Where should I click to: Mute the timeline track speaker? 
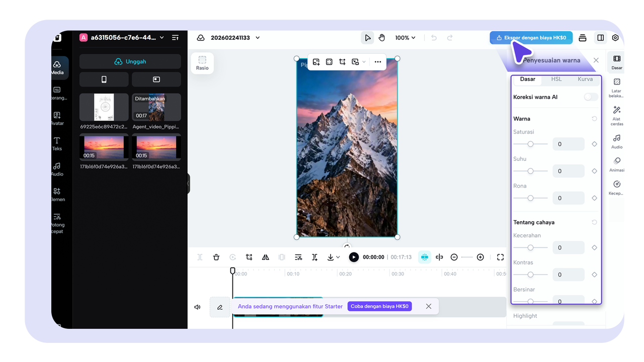(x=197, y=307)
